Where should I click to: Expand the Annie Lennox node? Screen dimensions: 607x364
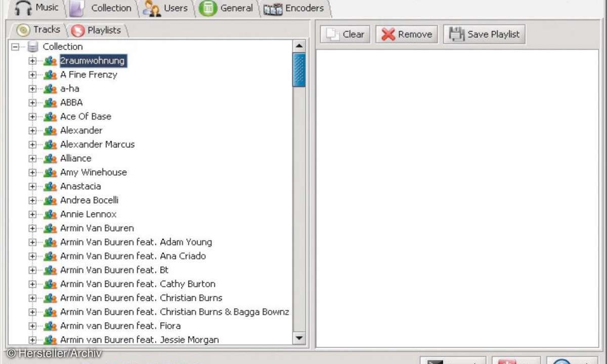click(x=32, y=214)
